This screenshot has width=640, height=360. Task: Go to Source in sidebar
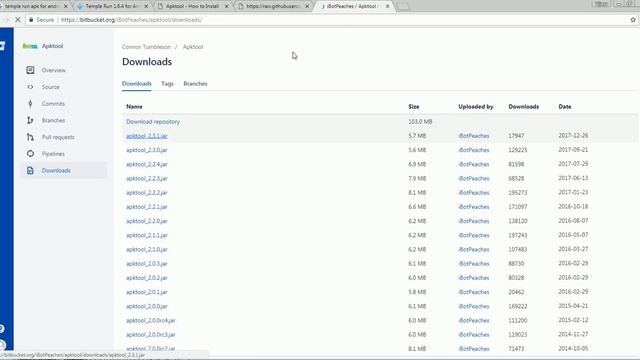(51, 87)
